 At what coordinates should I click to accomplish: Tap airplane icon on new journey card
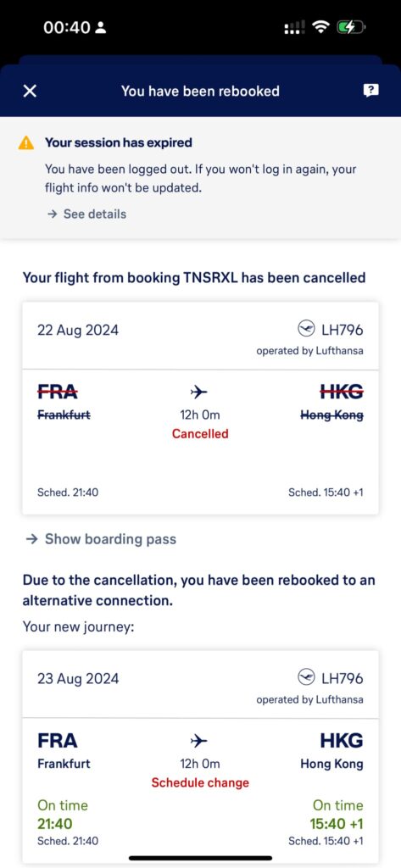[x=199, y=741]
